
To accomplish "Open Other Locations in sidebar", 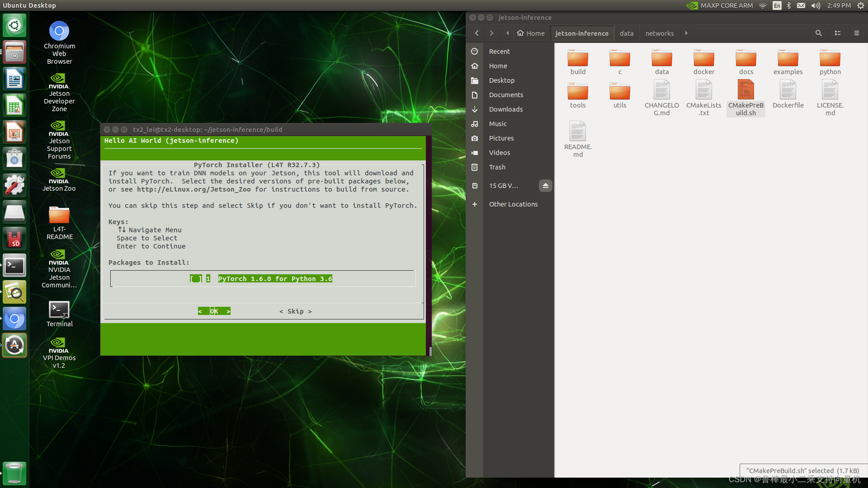I will [x=510, y=204].
